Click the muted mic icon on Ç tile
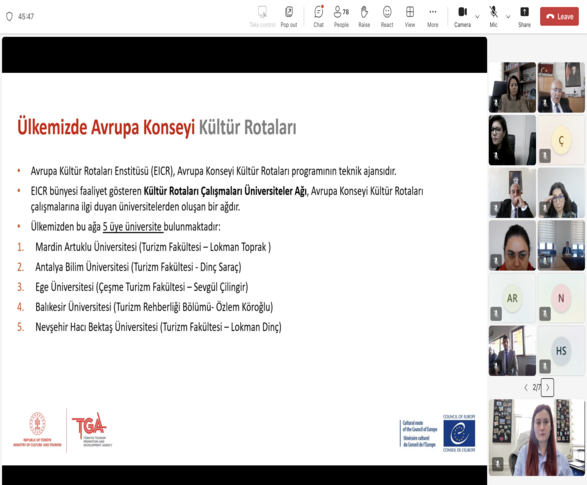The height and width of the screenshot is (485, 587). click(545, 156)
